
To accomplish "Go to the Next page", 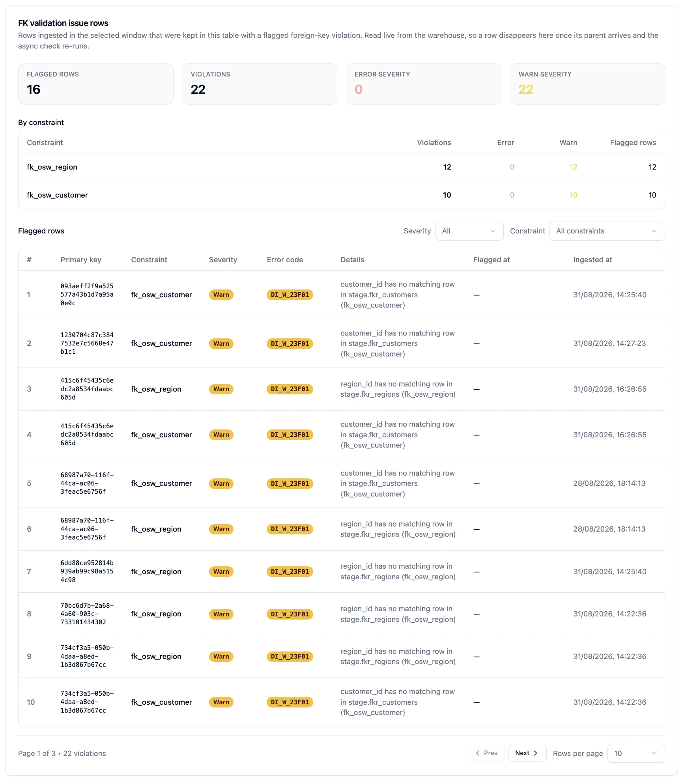I will click(x=527, y=753).
